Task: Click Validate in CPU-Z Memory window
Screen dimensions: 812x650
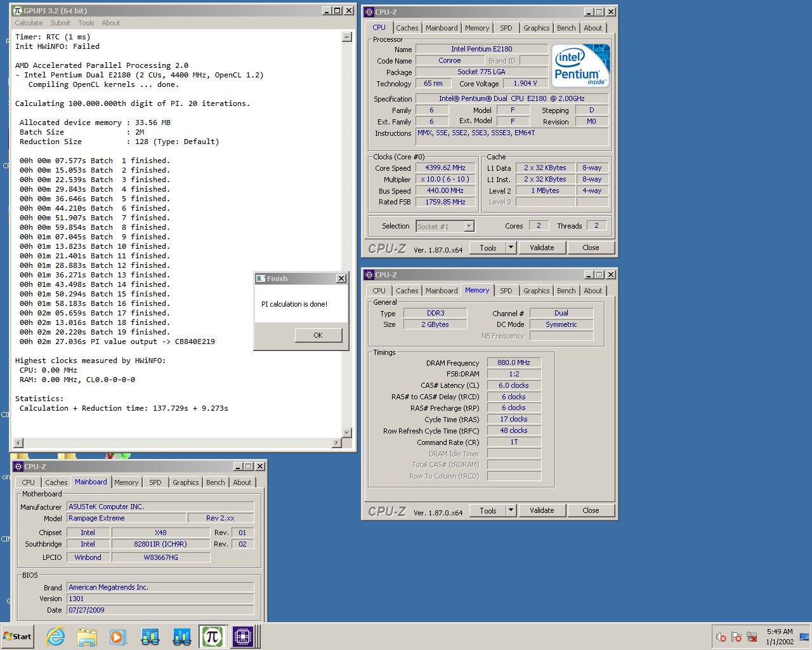Action: pos(542,511)
